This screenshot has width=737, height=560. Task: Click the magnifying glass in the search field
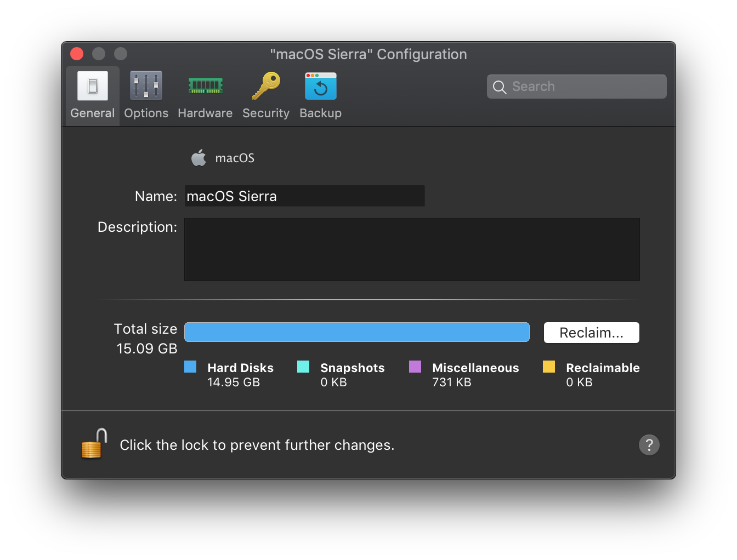pos(499,87)
